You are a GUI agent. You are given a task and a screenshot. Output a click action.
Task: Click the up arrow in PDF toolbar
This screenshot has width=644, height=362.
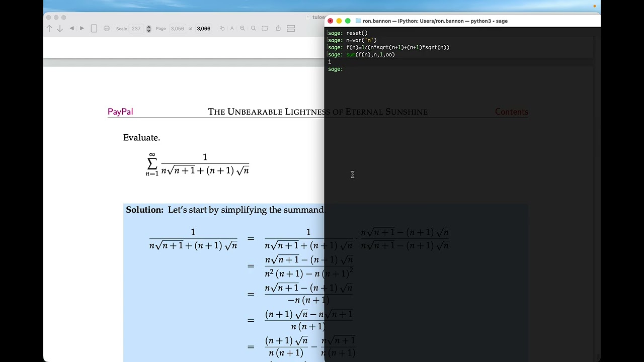[49, 29]
